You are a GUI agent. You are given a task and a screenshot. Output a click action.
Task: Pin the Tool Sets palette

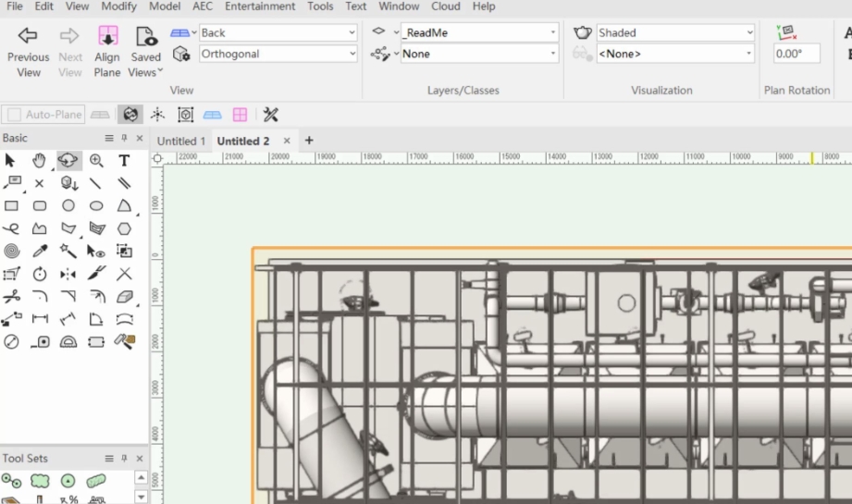pyautogui.click(x=125, y=459)
